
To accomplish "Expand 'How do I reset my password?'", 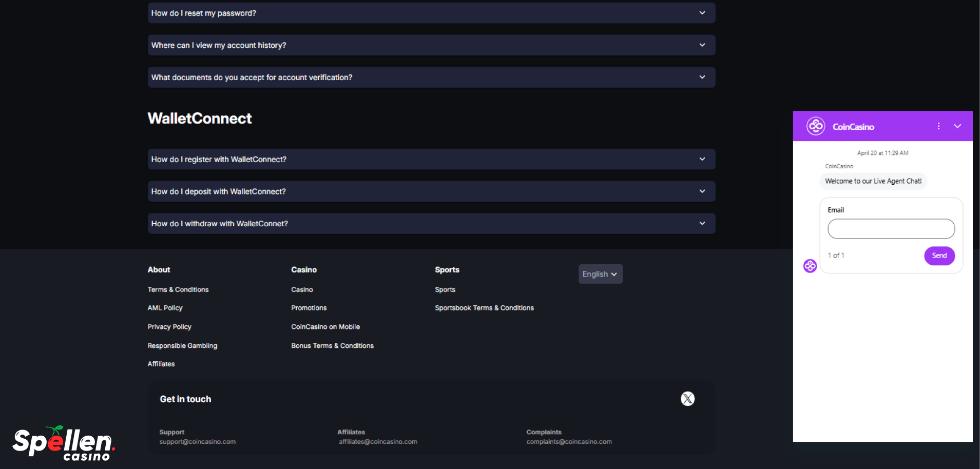I will click(x=431, y=13).
